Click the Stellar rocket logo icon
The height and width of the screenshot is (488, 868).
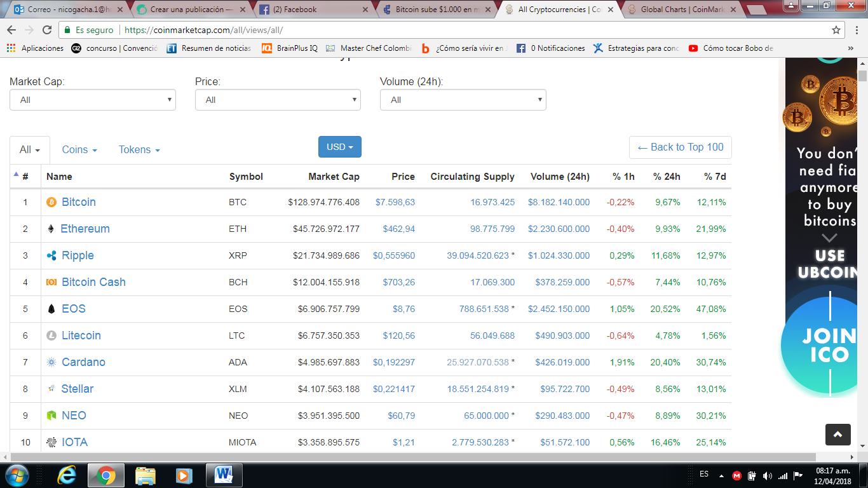(x=51, y=389)
